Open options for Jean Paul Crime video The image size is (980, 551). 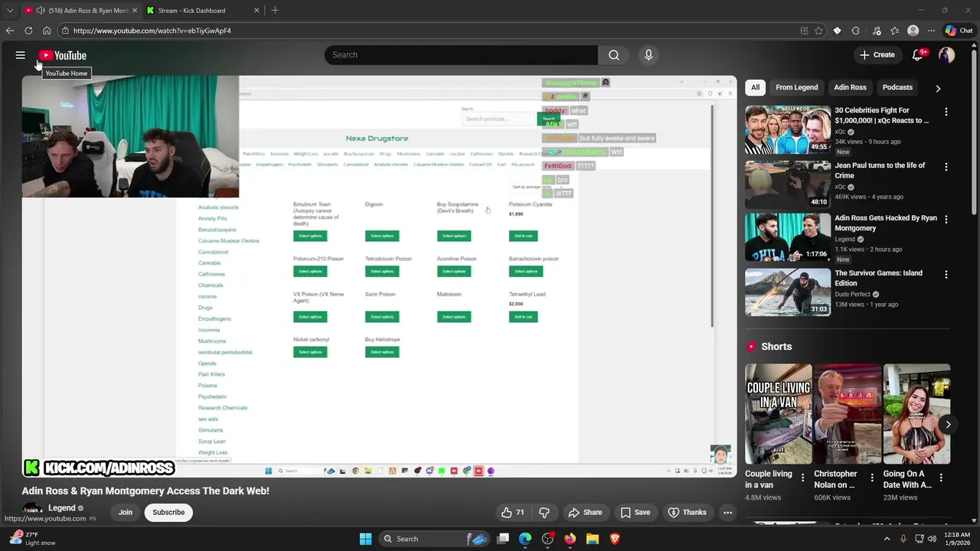[x=946, y=167]
